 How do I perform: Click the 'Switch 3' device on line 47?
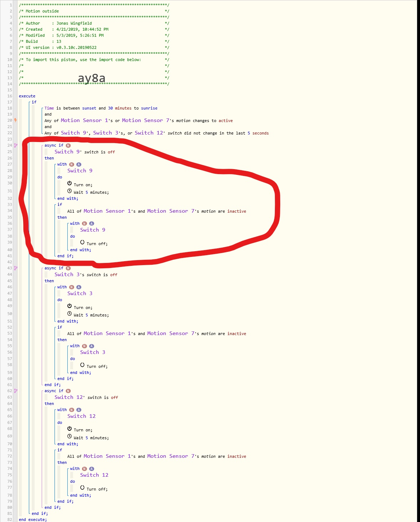pos(80,293)
